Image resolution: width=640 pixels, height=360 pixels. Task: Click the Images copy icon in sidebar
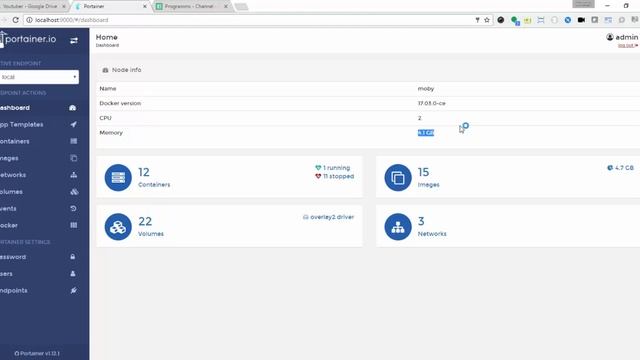pos(73,158)
